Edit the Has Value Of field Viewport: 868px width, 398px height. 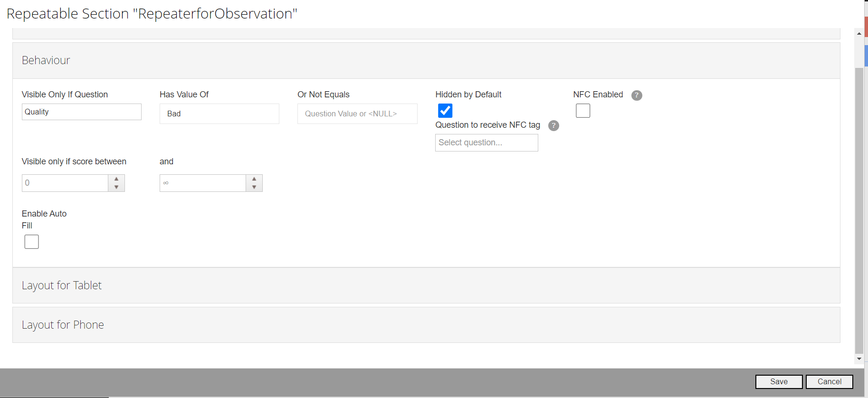click(219, 114)
